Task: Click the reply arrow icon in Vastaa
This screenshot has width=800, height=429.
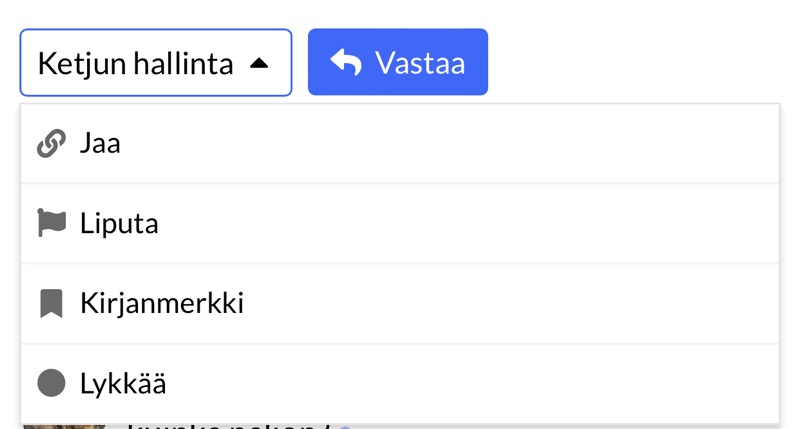Action: [346, 63]
